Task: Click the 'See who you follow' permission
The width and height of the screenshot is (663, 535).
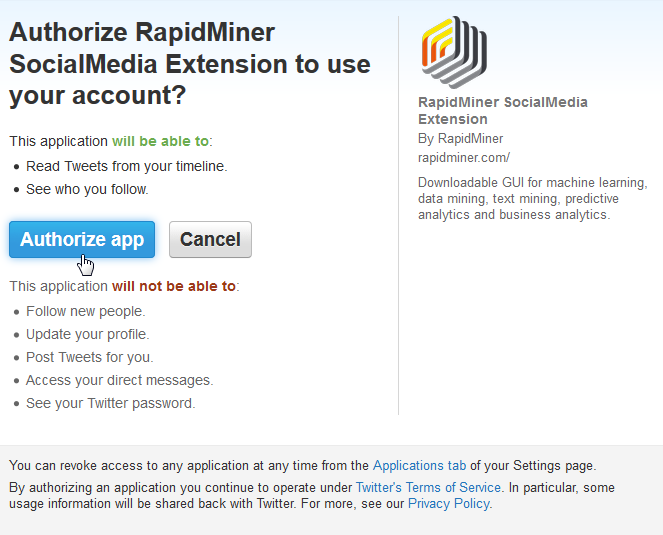Action: (87, 189)
